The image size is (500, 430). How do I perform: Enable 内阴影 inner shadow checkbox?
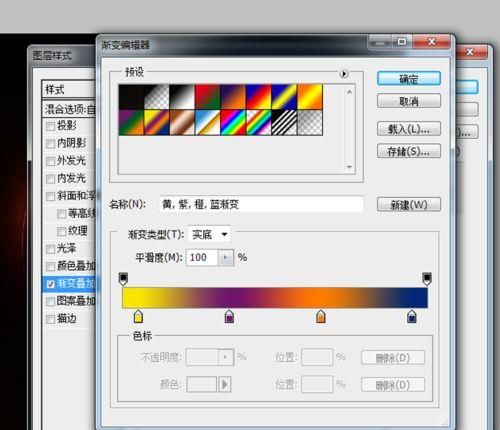pos(50,144)
